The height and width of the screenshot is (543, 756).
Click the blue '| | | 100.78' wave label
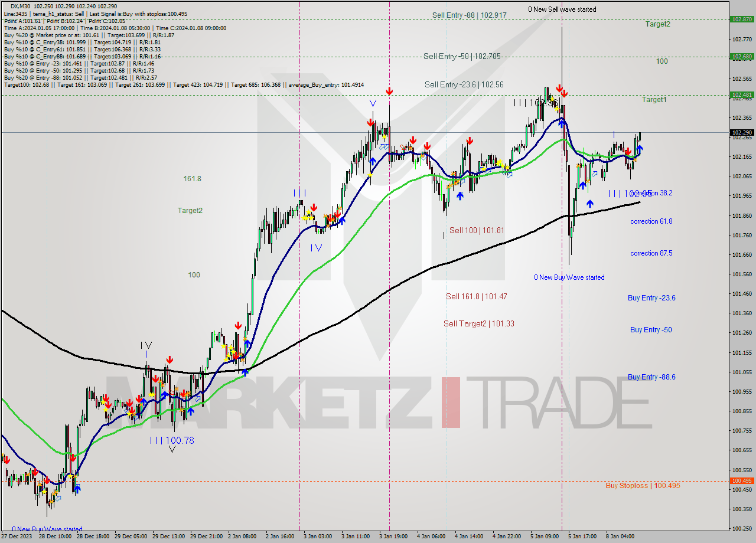(172, 440)
